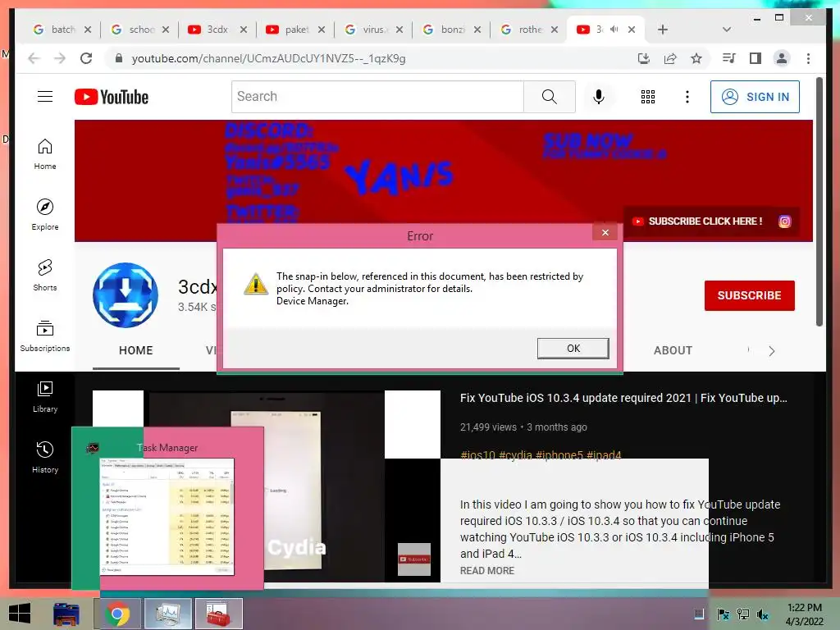
Task: Click the red SUBSCRIBE button
Action: 750,295
